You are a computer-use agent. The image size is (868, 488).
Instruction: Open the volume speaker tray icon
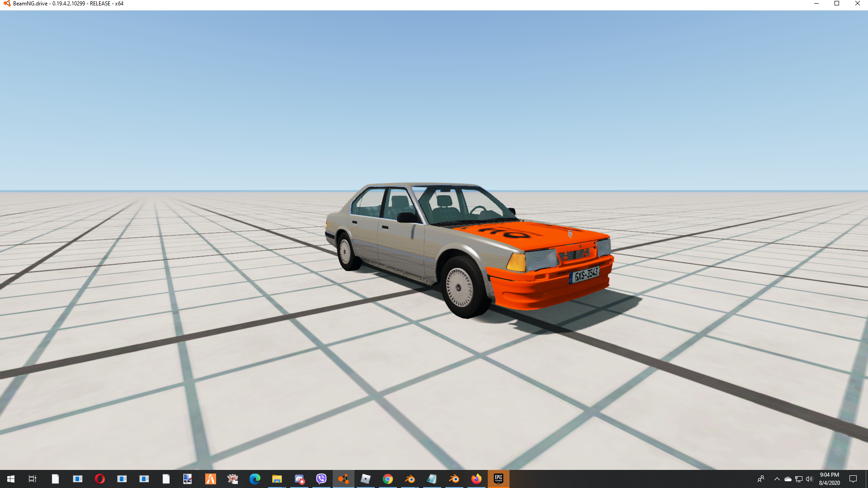809,479
